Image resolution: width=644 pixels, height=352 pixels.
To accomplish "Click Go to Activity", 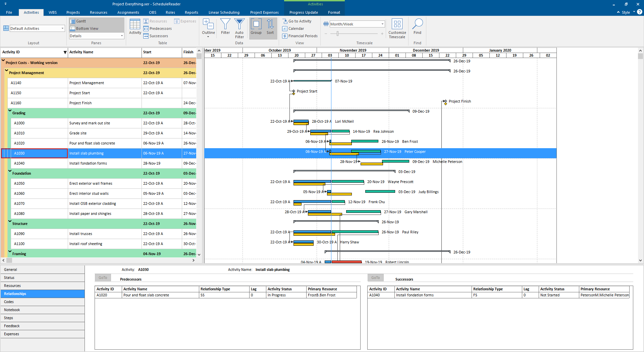I will 297,21.
